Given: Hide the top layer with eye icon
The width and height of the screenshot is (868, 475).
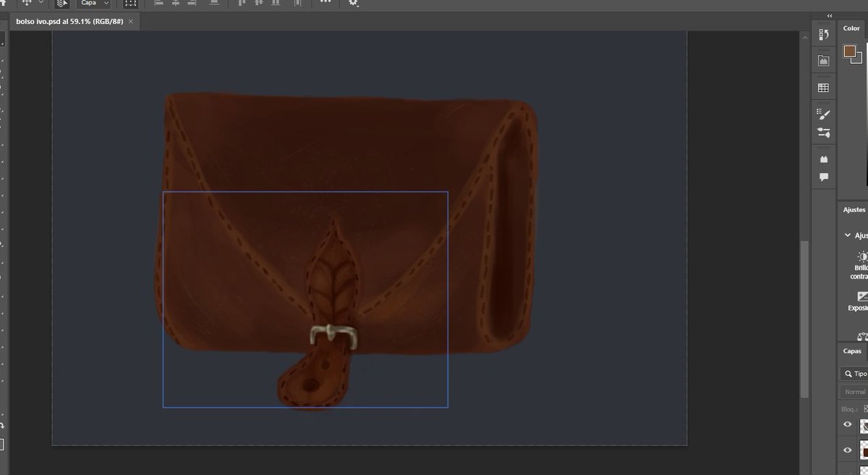Looking at the screenshot, I should click(848, 425).
